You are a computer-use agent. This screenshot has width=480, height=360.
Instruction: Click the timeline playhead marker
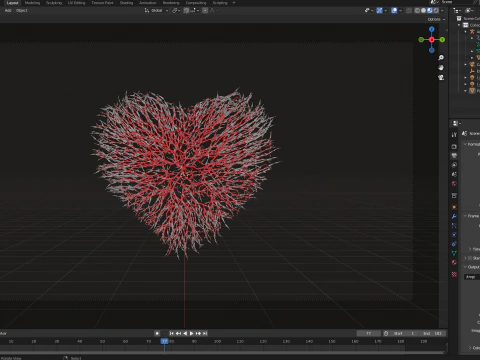click(164, 341)
